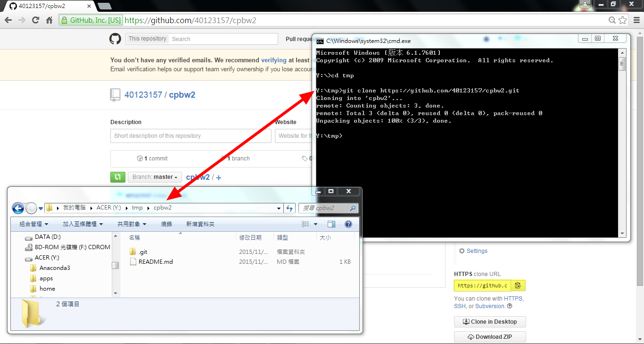This screenshot has height=344, width=644.
Task: Expand the view options arrow in Explorer
Action: (x=315, y=224)
